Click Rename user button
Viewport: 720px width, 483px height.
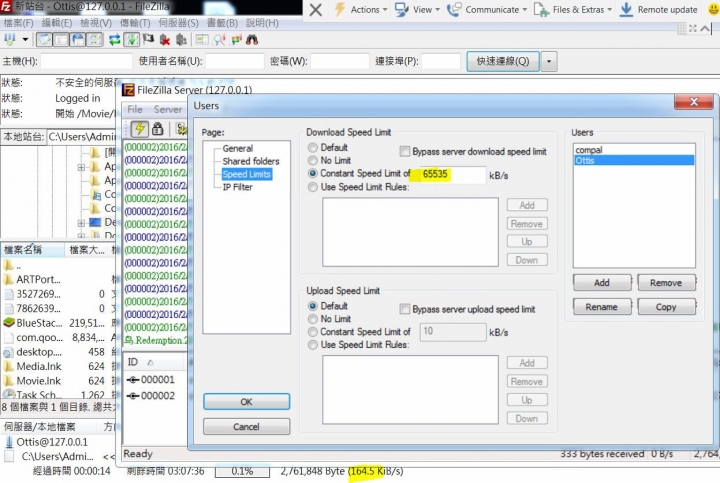coord(602,307)
